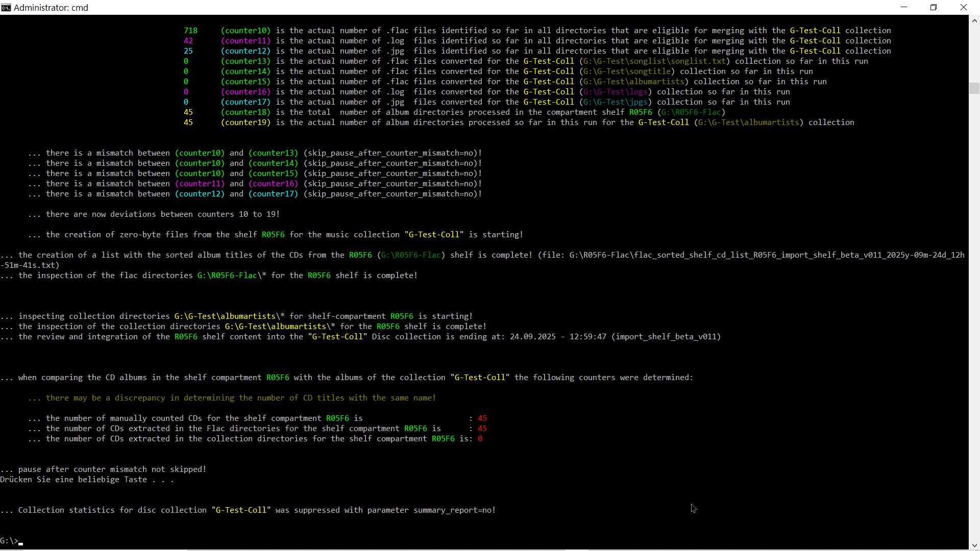Click the red 0 collection count
This screenshot has height=551, width=980.
(x=480, y=439)
